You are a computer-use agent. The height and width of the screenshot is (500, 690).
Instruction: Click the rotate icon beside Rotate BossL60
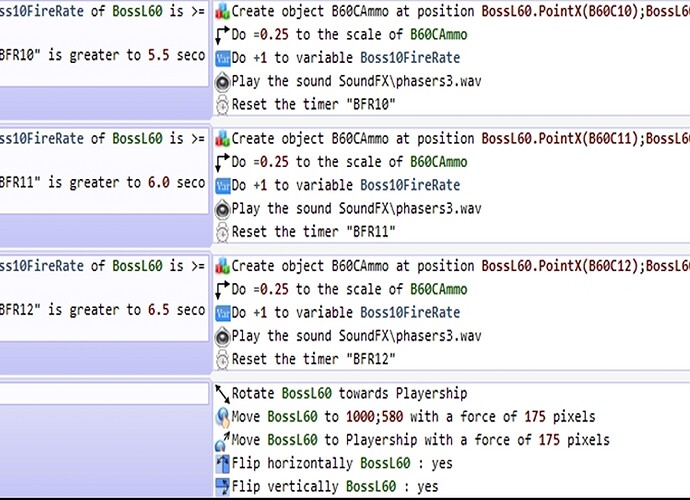[x=223, y=394]
